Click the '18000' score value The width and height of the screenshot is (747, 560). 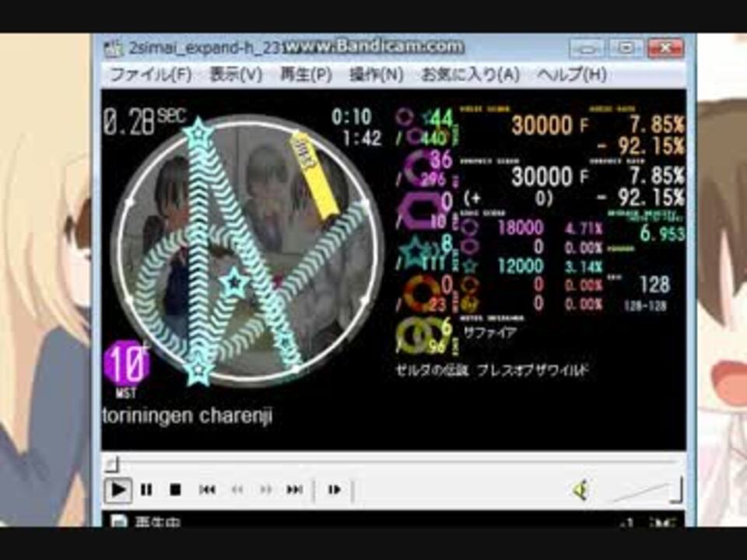521,228
